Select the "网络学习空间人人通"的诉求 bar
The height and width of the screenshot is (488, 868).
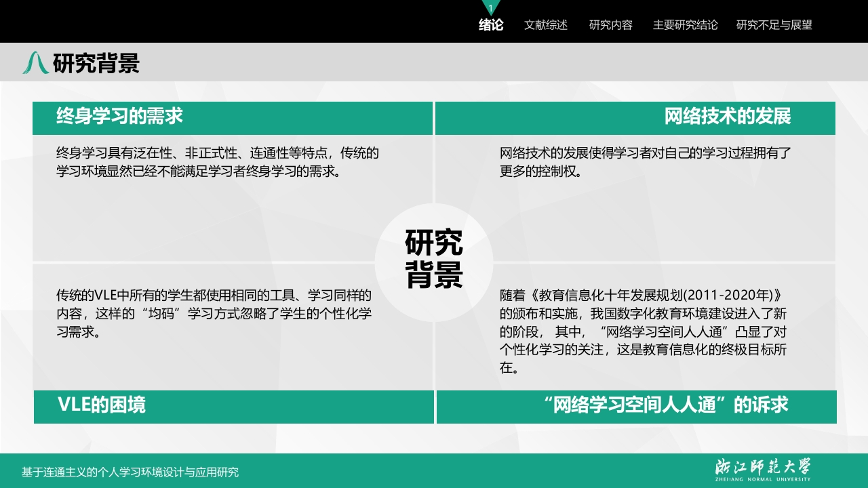point(637,407)
